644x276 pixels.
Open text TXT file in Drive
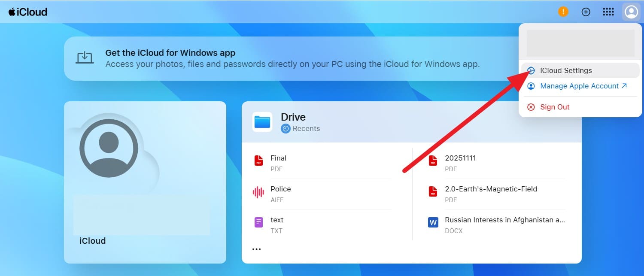pos(276,220)
